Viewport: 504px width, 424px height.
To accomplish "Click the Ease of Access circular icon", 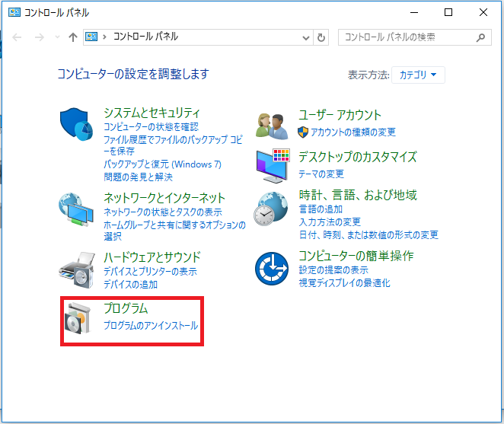I will 272,269.
